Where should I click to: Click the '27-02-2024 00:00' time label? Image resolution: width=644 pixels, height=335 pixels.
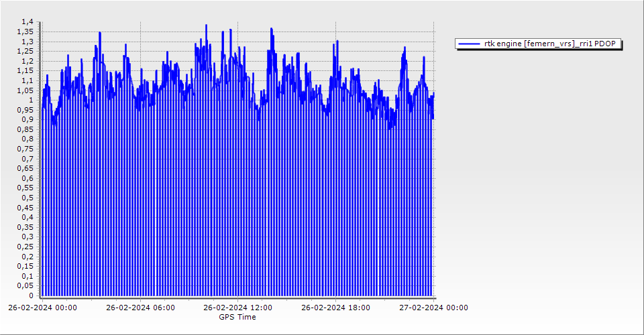(433, 308)
